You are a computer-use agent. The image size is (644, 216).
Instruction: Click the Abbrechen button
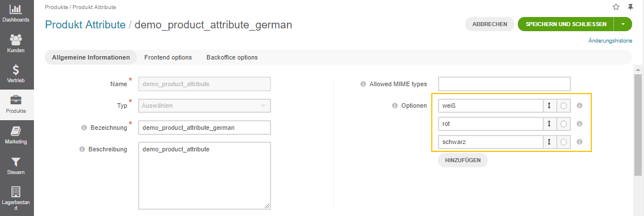point(490,24)
